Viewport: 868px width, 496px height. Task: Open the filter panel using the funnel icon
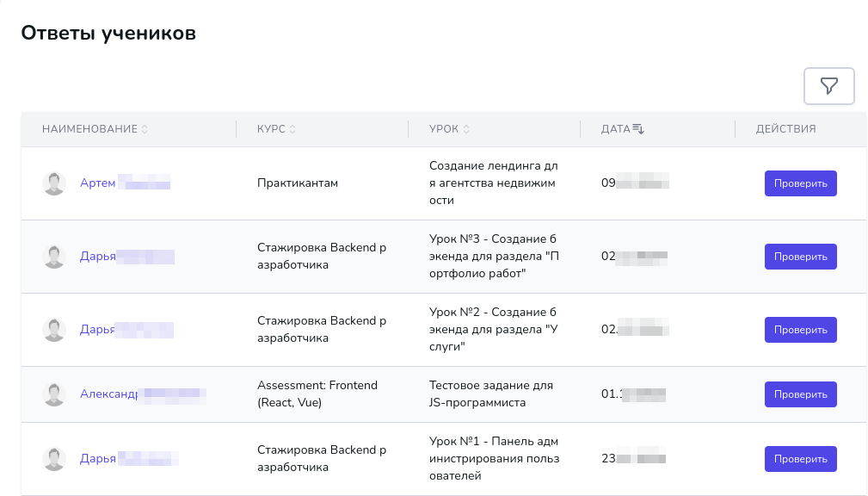828,86
